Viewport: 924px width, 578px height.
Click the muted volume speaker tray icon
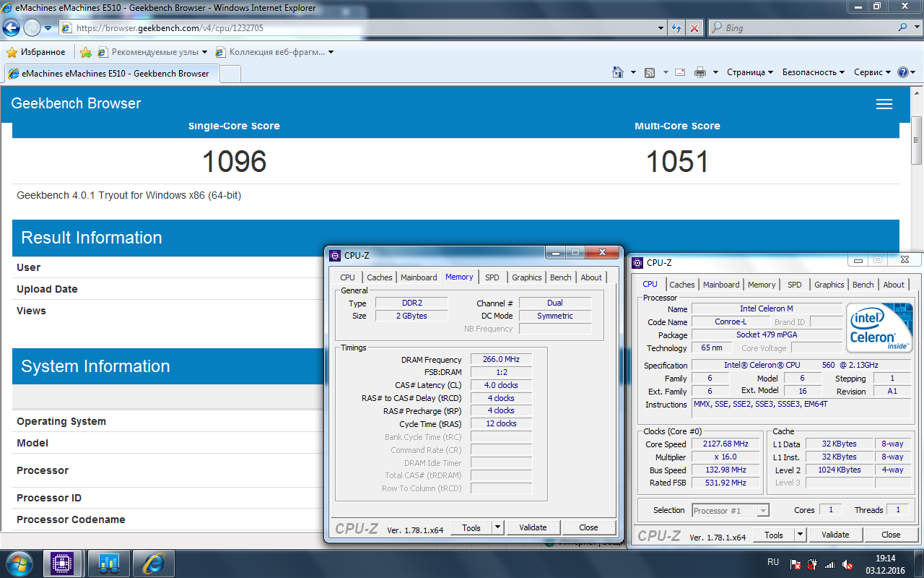847,564
